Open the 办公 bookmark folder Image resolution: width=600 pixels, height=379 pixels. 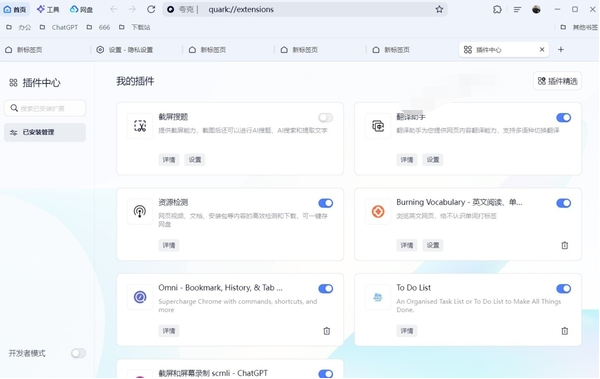(19, 27)
